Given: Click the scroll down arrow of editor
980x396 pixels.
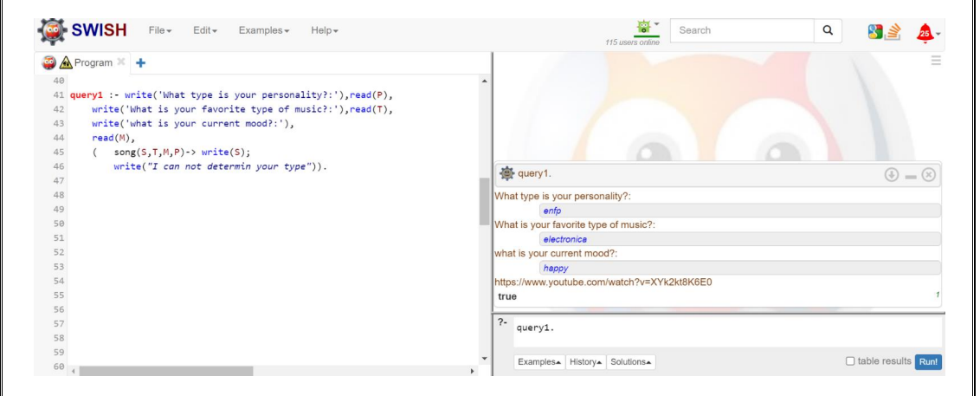Looking at the screenshot, I should pos(484,359).
